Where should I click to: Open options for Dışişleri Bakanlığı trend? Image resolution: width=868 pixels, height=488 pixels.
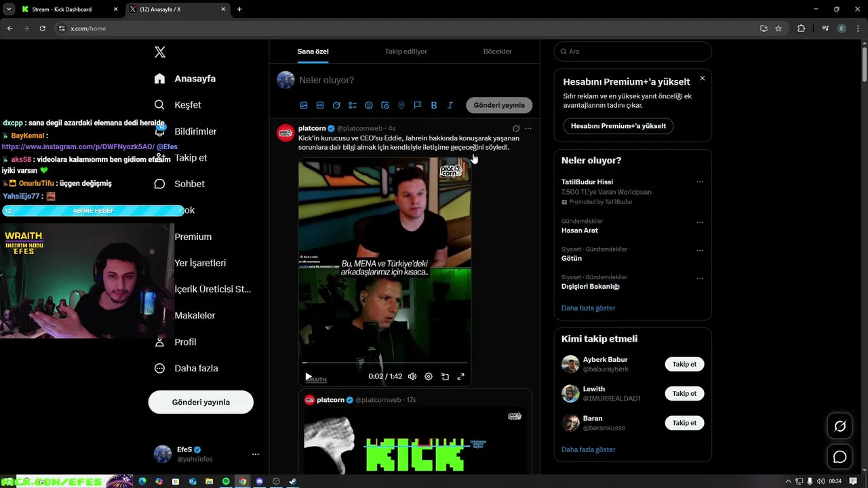tap(700, 278)
